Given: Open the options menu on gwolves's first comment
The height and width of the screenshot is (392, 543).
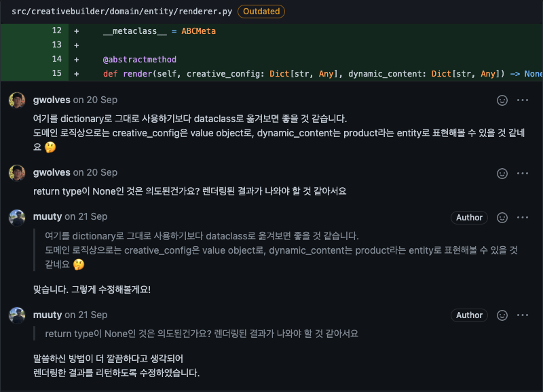Looking at the screenshot, I should (x=523, y=100).
